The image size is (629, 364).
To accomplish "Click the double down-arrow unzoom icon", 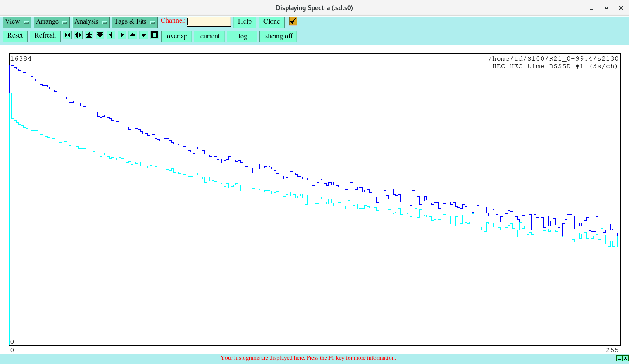I will coord(100,35).
